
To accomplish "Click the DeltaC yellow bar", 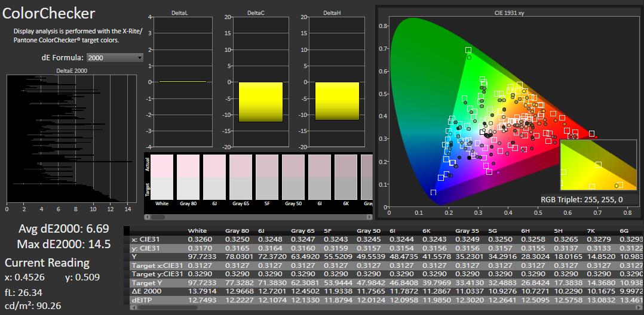I will pyautogui.click(x=260, y=102).
